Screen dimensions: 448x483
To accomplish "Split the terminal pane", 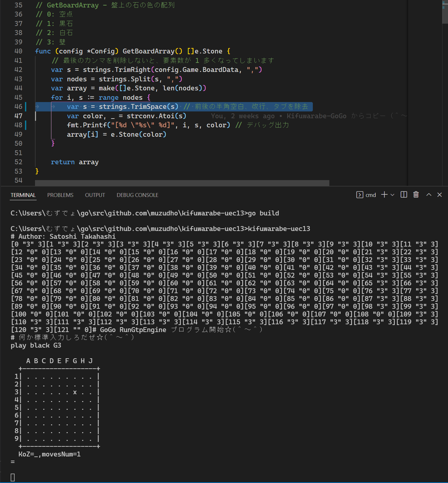I will (404, 195).
